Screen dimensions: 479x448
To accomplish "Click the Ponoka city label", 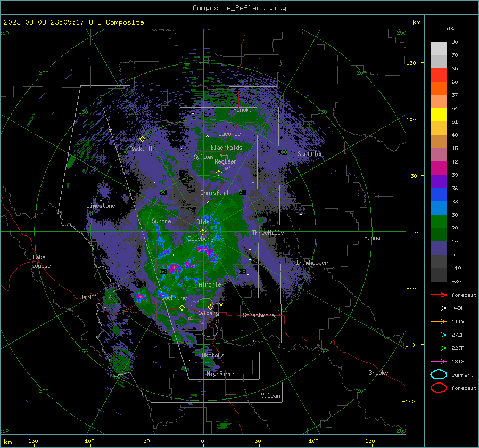I will pos(243,110).
